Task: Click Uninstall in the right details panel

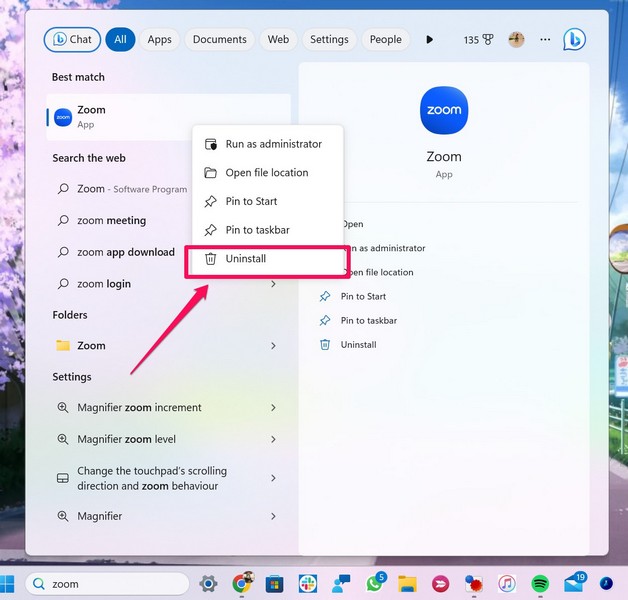Action: (x=358, y=345)
